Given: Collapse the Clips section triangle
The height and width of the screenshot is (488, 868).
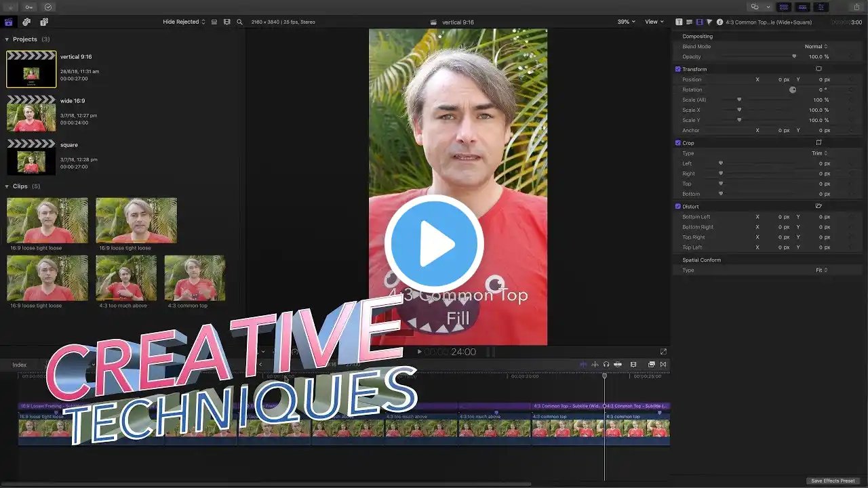Looking at the screenshot, I should click(7, 186).
